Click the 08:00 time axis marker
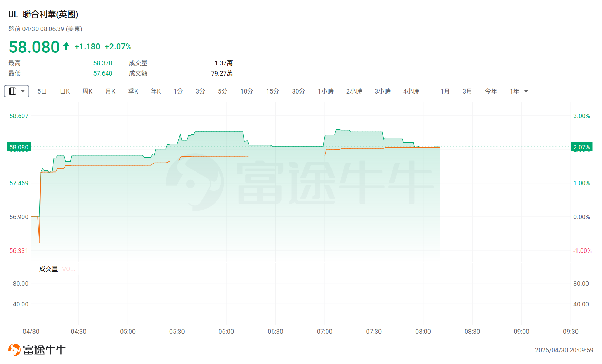Viewport: 602px width, 364px height. pos(423,332)
